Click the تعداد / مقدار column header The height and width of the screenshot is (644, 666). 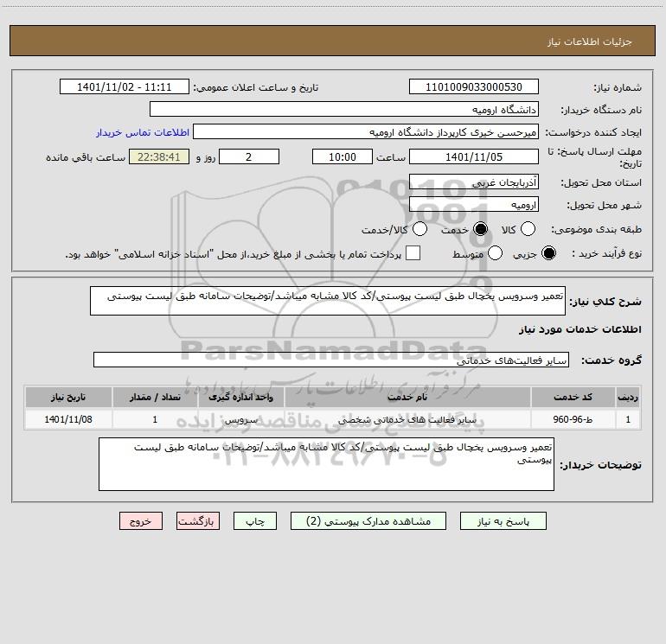pos(155,397)
